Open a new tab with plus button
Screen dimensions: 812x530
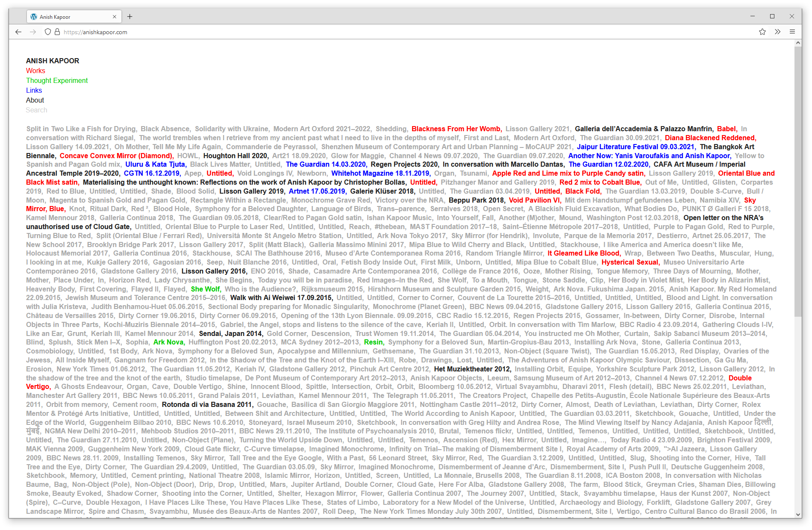[x=130, y=17]
